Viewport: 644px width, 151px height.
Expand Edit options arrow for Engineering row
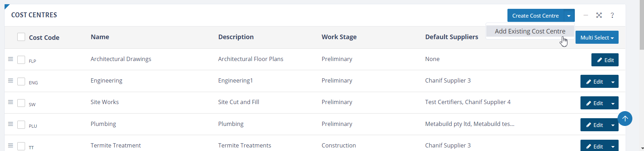pos(613,81)
